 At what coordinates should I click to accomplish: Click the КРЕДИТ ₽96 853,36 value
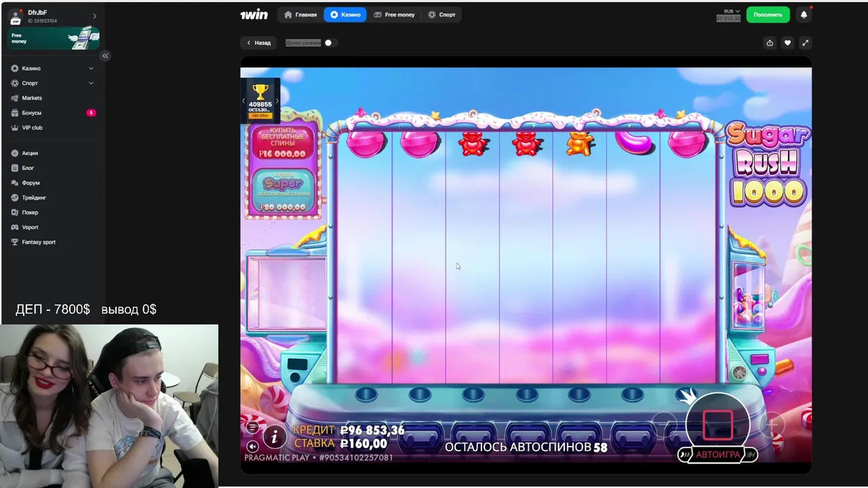click(x=372, y=430)
